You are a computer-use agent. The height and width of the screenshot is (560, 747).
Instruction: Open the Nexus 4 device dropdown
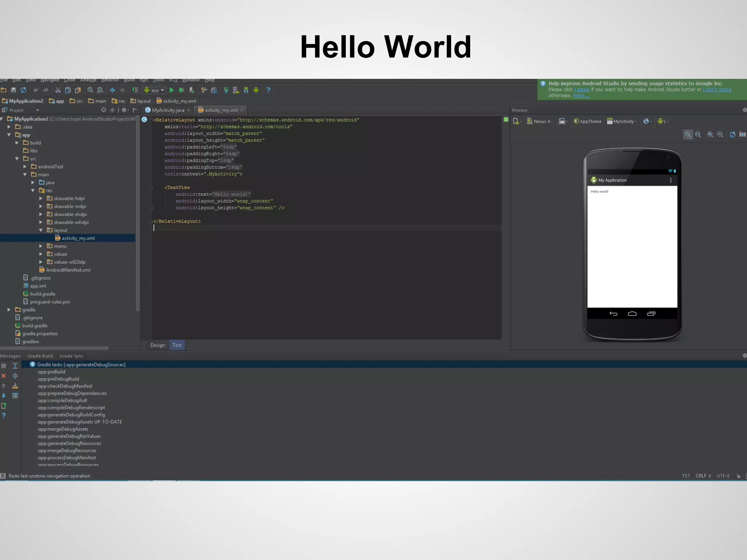(540, 121)
